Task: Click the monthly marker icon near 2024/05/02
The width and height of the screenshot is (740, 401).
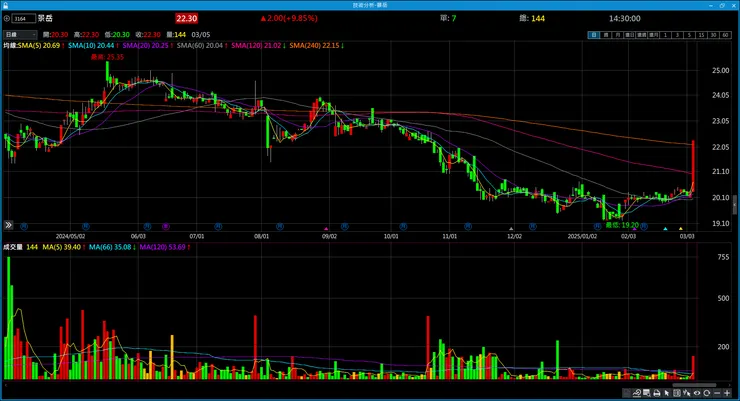Action: click(85, 226)
